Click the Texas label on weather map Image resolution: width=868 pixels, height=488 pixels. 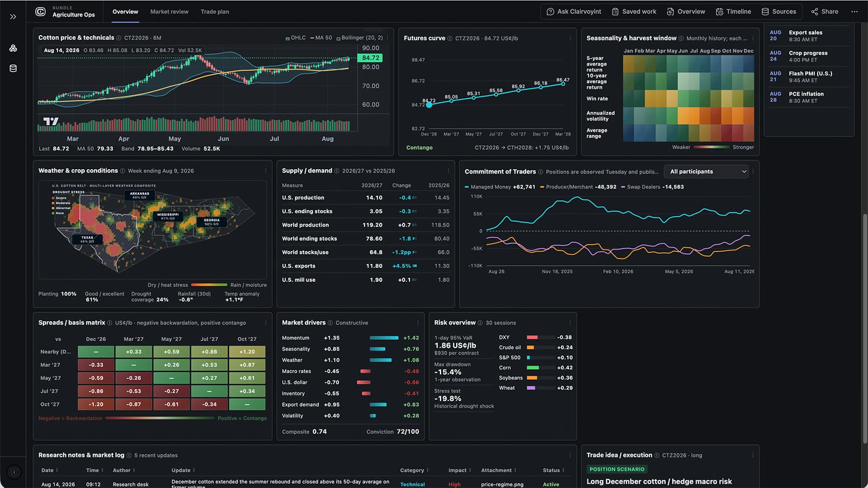(x=87, y=239)
